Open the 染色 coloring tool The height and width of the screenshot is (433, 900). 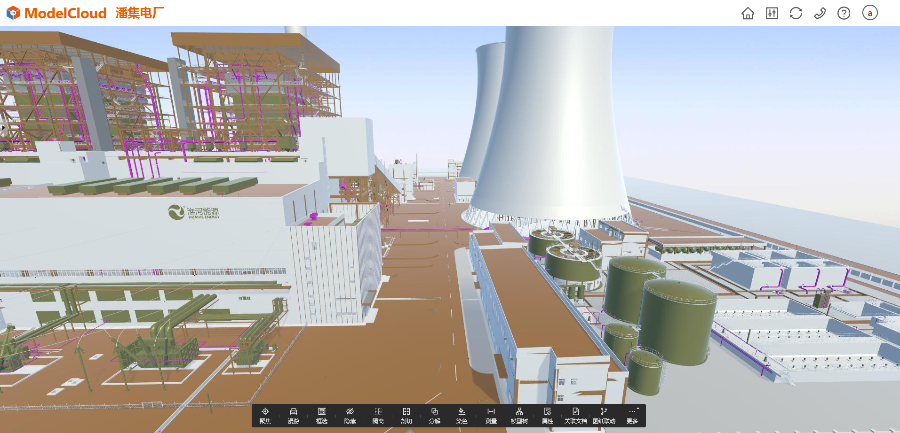pyautogui.click(x=462, y=415)
